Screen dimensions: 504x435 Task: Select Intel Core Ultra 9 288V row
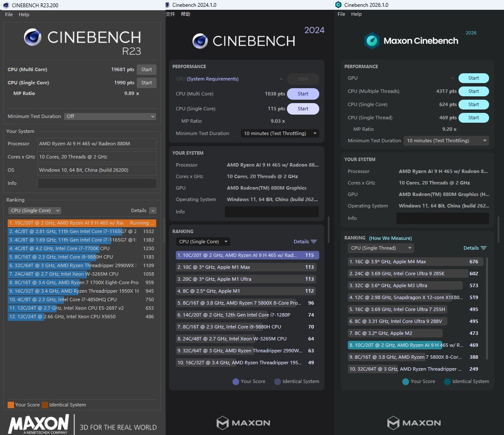(415, 321)
